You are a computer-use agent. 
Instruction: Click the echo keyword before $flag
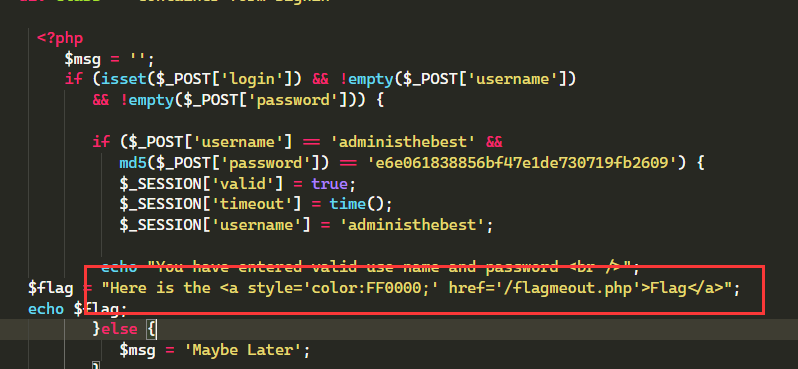pos(46,309)
